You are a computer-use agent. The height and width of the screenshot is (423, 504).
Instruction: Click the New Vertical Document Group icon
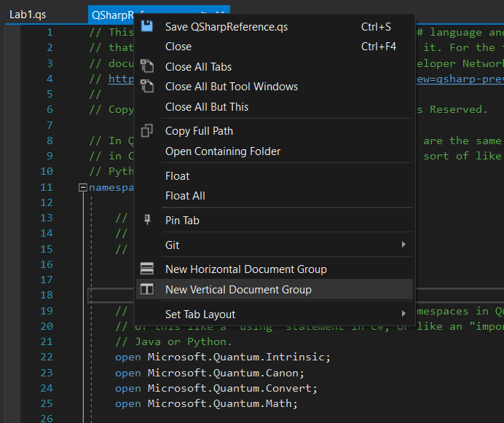[147, 290]
